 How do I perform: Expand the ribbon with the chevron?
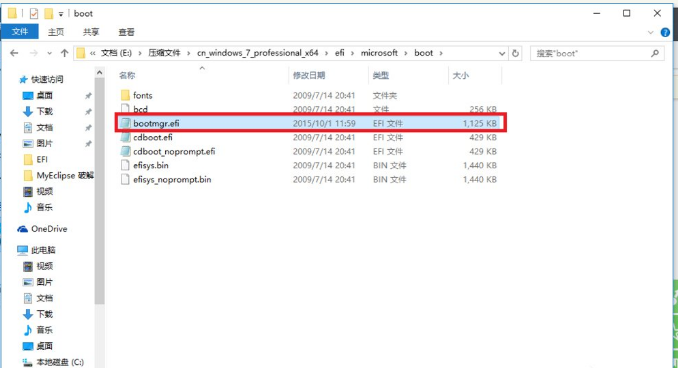point(650,32)
